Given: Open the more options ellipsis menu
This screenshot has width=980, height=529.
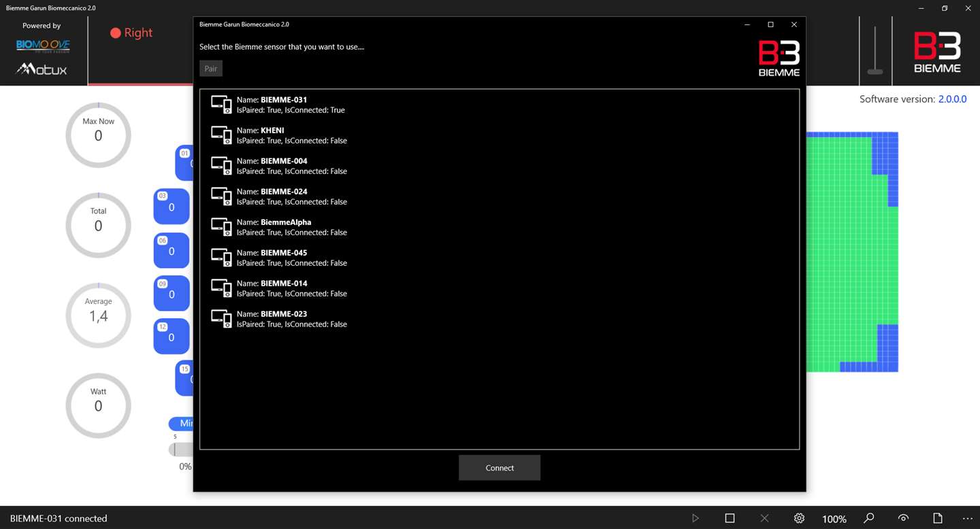Looking at the screenshot, I should (968, 518).
